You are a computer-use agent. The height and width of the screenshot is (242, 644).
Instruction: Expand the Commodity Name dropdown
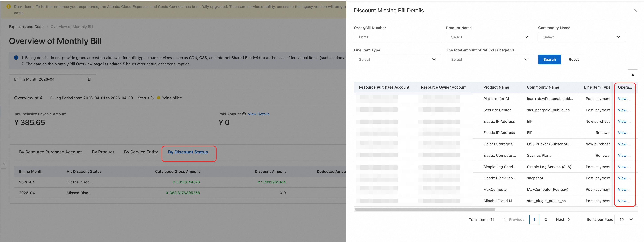582,37
